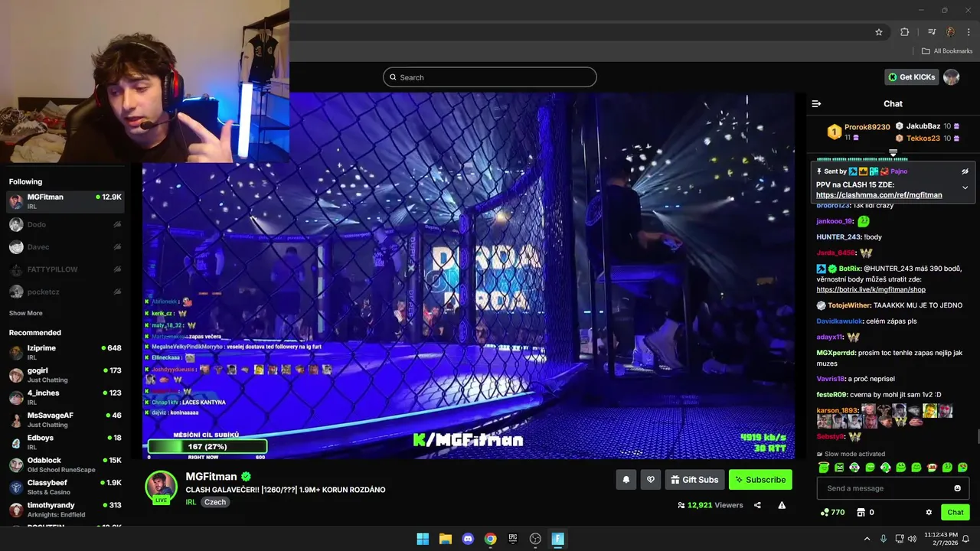Show hidden system tray icons chevron
This screenshot has height=551, width=980.
867,539
